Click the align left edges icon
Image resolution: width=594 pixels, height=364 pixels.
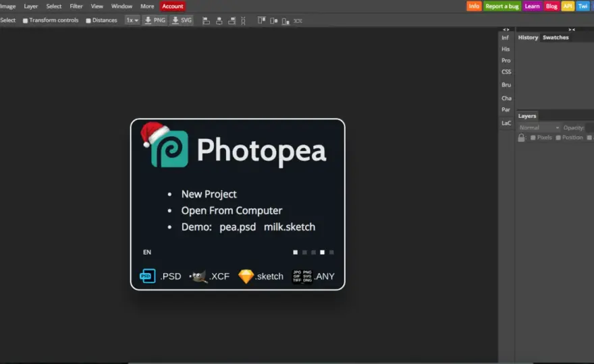point(206,21)
